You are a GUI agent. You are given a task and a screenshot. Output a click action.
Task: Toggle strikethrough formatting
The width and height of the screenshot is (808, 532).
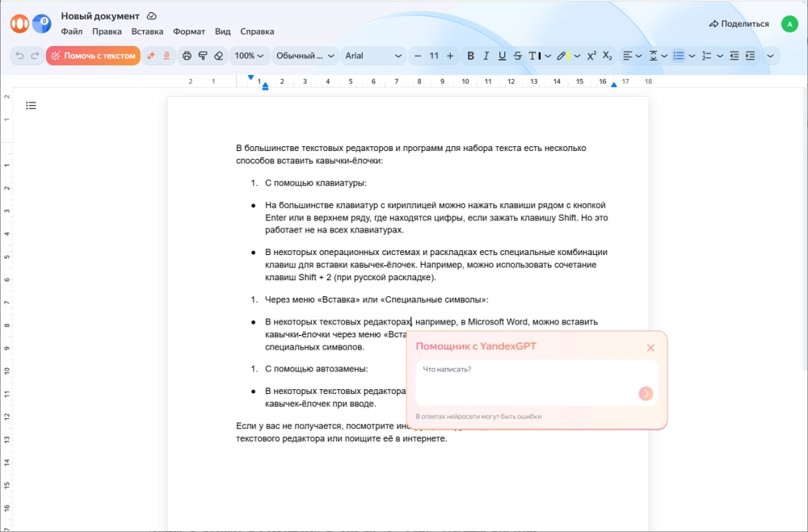[518, 56]
